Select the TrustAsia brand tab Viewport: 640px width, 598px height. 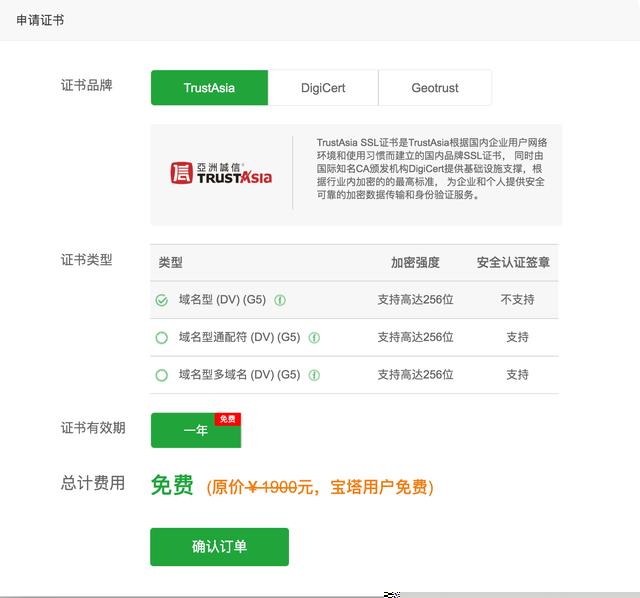(x=209, y=88)
